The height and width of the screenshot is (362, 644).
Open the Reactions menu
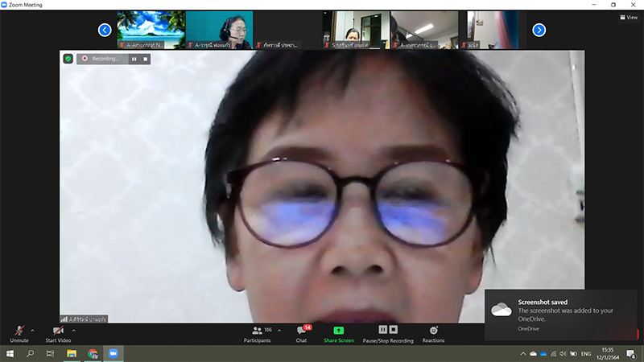coord(433,334)
